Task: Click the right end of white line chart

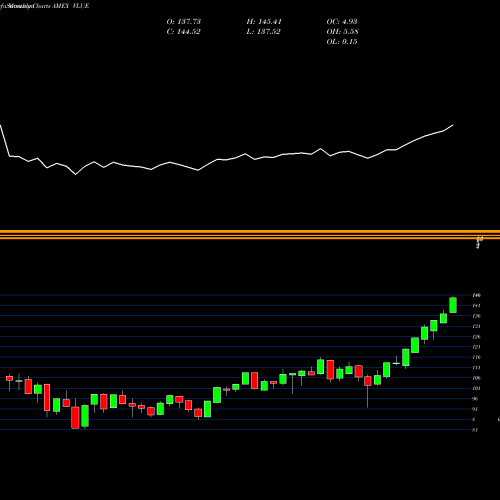Action: (453, 125)
